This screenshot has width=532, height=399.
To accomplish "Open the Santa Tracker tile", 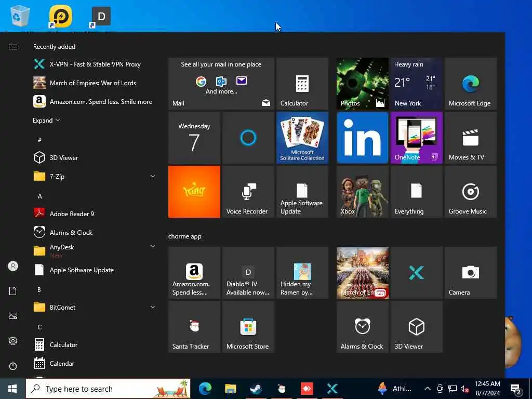I will [194, 327].
